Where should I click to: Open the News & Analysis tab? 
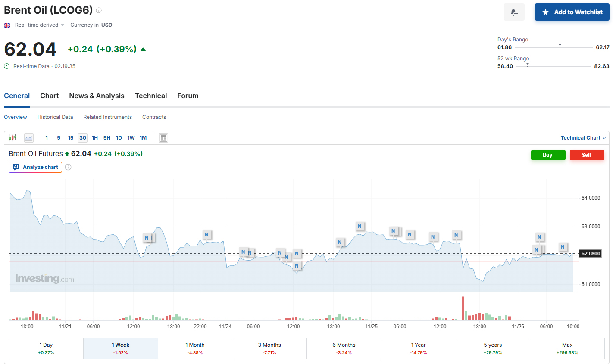click(97, 96)
